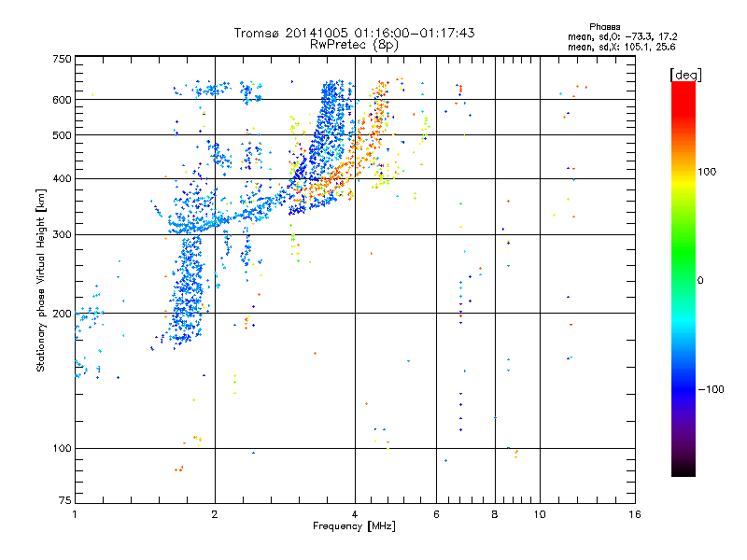Click the colorbar tick label '-100'
747x560 pixels.
click(x=712, y=389)
